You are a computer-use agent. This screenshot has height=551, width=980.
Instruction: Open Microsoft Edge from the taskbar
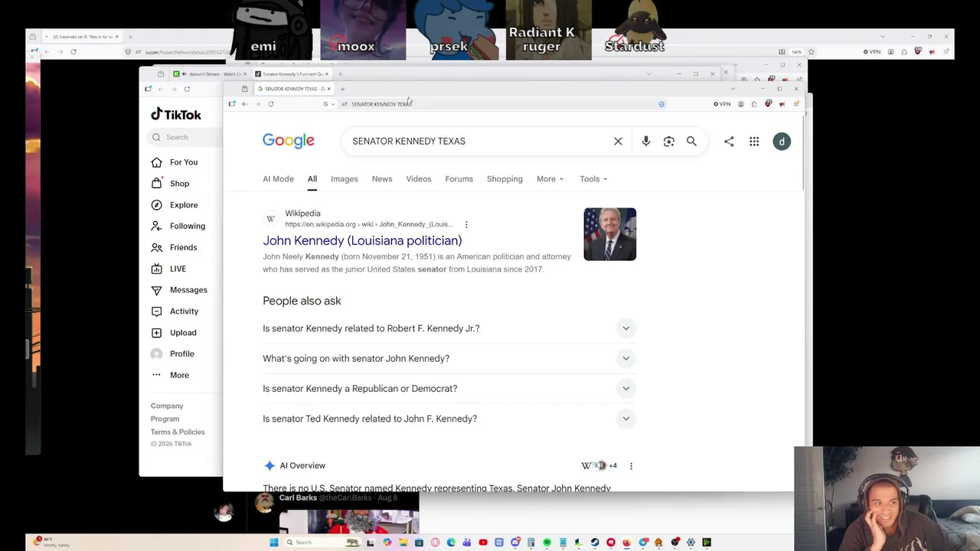(x=451, y=543)
